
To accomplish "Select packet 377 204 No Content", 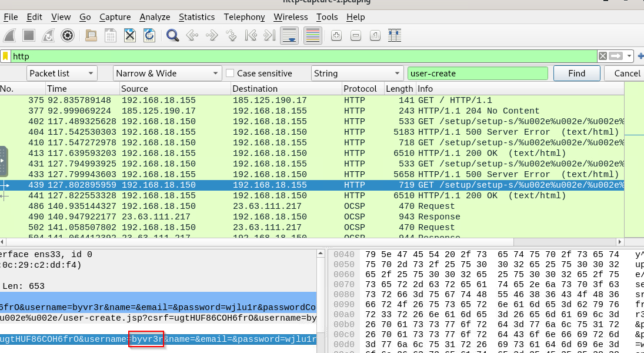I will click(312, 111).
